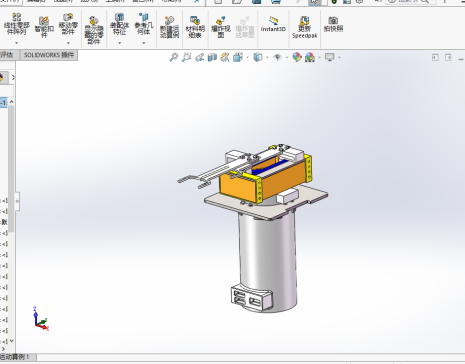The width and height of the screenshot is (465, 364).
Task: Open the Bill of Materials tool
Action: [195, 27]
